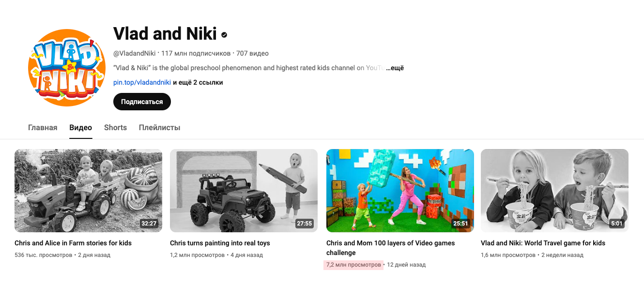Open the pin.top/vladandniki link
Image resolution: width=644 pixels, height=301 pixels.
point(142,83)
